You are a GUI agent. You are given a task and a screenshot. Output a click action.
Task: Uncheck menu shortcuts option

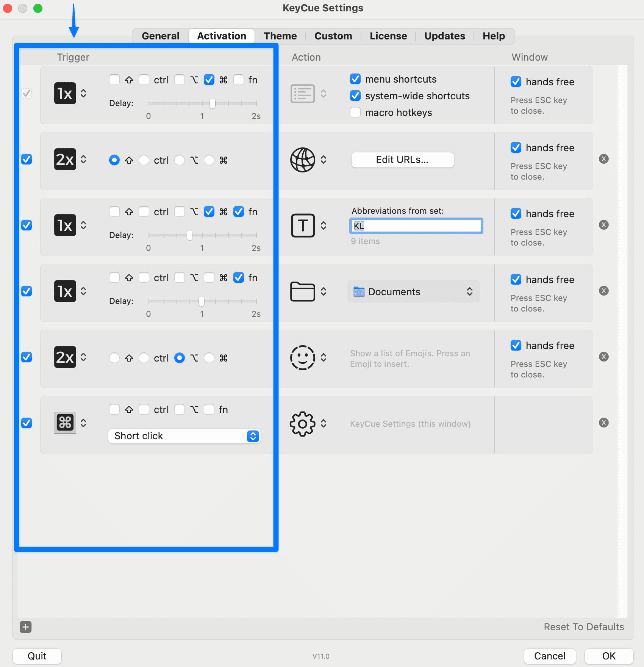(355, 79)
